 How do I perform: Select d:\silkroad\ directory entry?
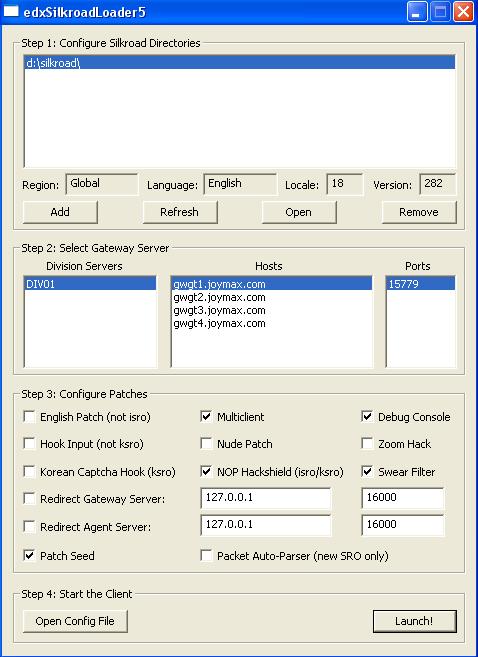point(240,62)
